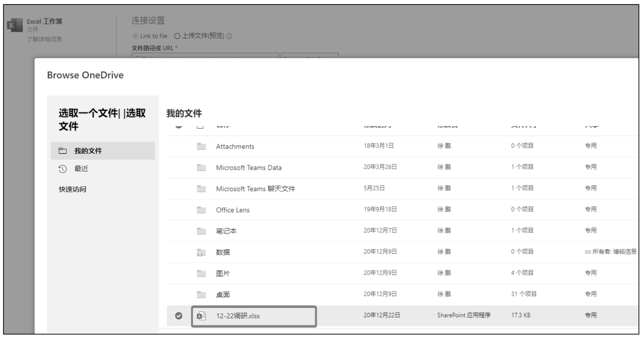Click the 连接设置 heading in background page
Screen dimensions: 644x338
[148, 21]
